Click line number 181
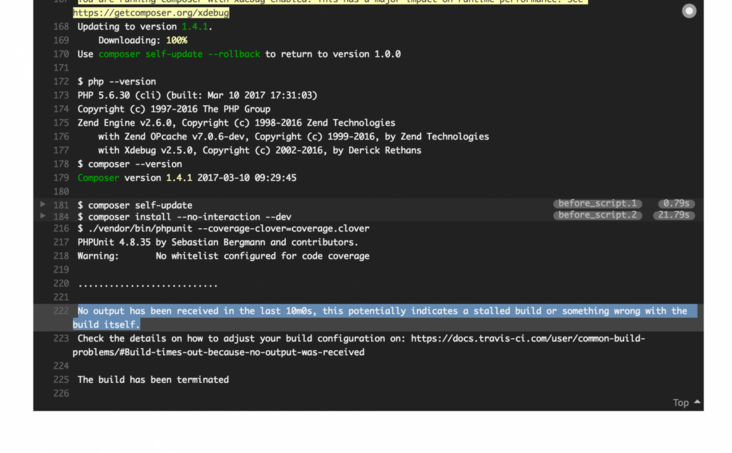The image size is (732, 453). point(61,205)
